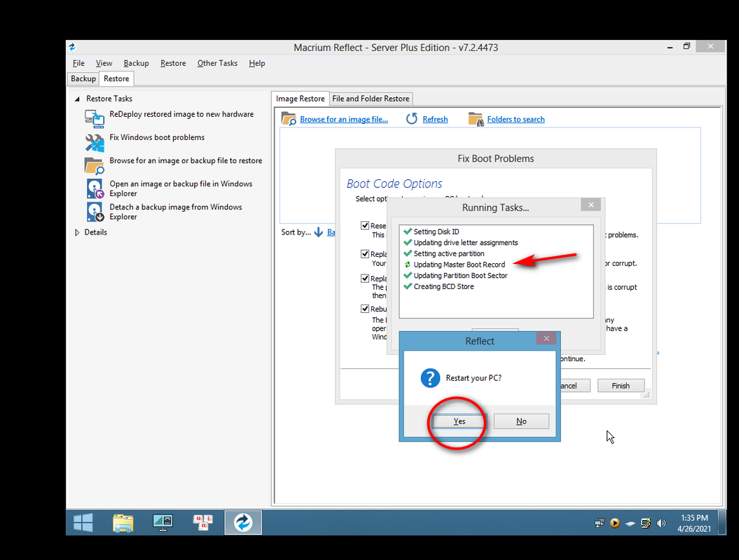Click the browse image file folder icon
739x560 pixels.
pos(289,119)
